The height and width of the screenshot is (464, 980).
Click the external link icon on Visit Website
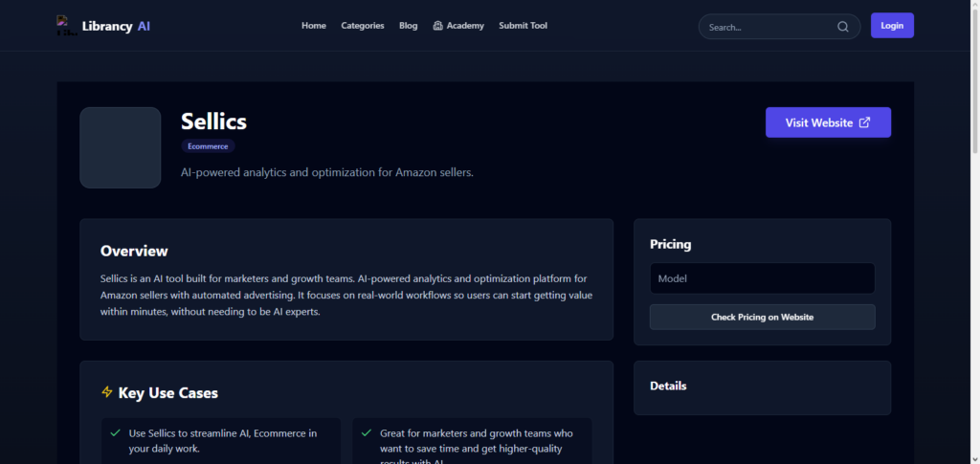[864, 122]
